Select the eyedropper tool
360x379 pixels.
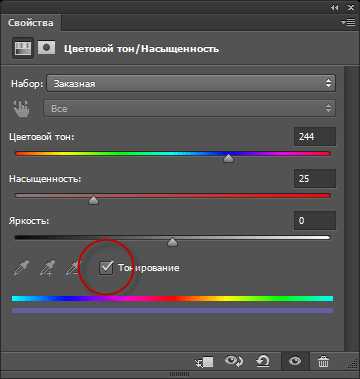point(21,268)
